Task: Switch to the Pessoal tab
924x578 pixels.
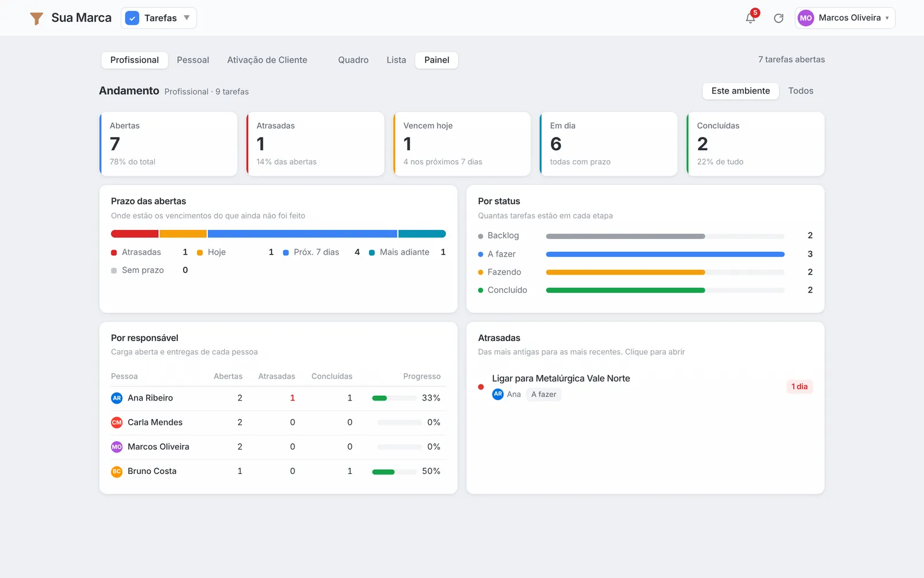Action: click(193, 60)
